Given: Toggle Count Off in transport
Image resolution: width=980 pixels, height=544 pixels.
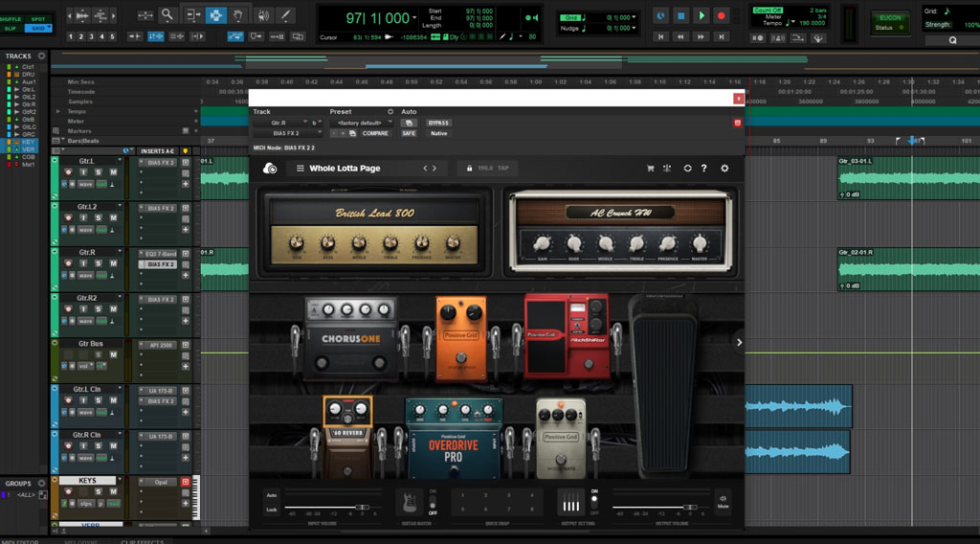Looking at the screenshot, I should [x=768, y=11].
